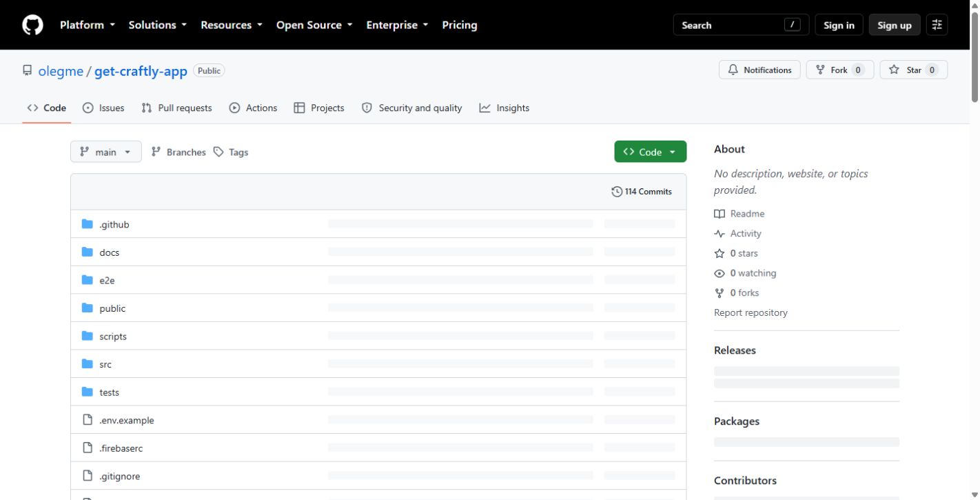View the 0 stars link

pyautogui.click(x=736, y=254)
